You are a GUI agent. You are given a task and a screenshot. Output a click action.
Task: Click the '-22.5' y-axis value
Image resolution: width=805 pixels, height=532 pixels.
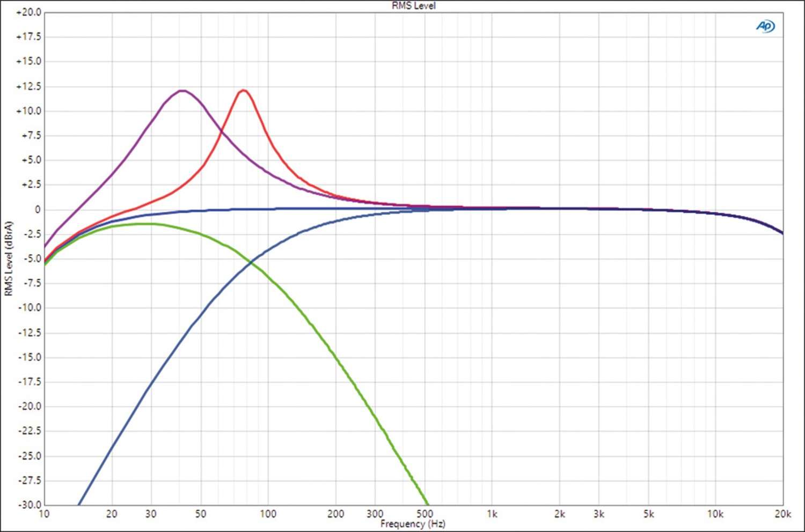(x=30, y=431)
